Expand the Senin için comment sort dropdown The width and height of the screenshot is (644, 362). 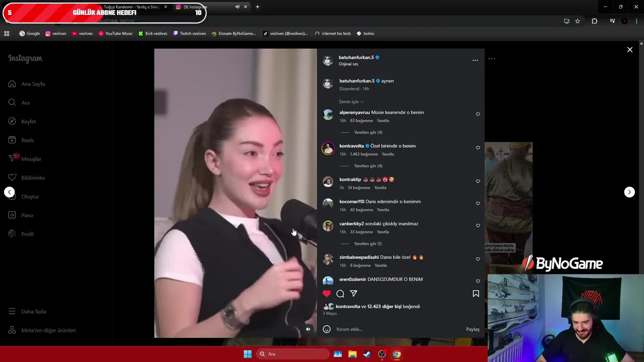pyautogui.click(x=351, y=102)
